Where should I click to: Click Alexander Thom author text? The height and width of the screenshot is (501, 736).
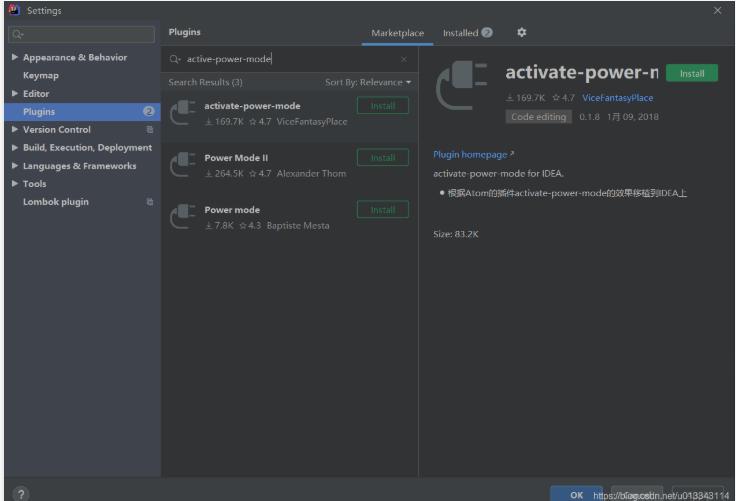pyautogui.click(x=311, y=174)
